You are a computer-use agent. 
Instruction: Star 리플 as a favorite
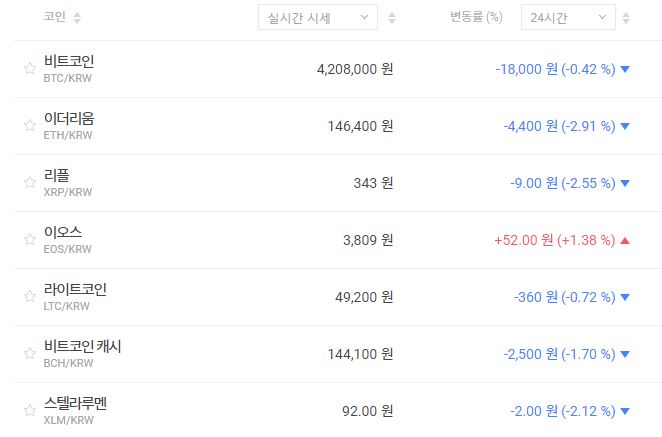click(x=29, y=183)
